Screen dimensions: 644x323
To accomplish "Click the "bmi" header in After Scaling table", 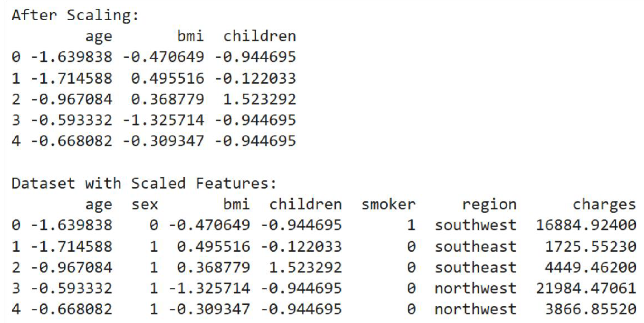I will tap(191, 36).
